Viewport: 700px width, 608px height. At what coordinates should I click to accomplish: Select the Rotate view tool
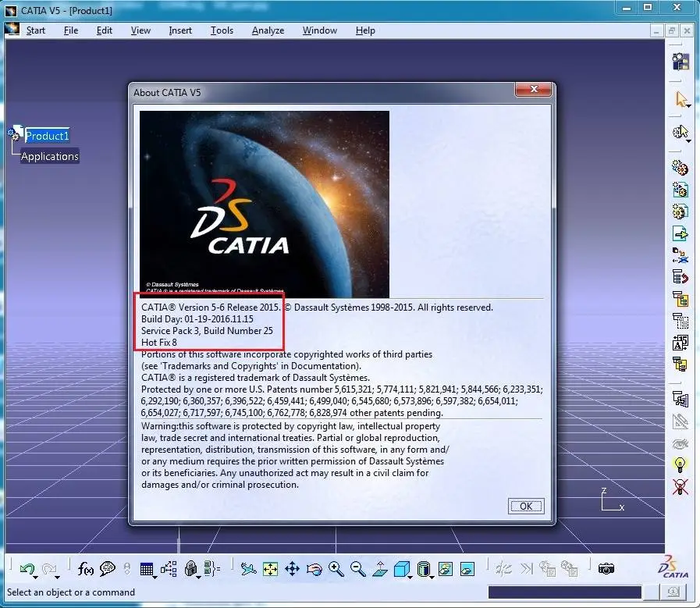pyautogui.click(x=314, y=569)
